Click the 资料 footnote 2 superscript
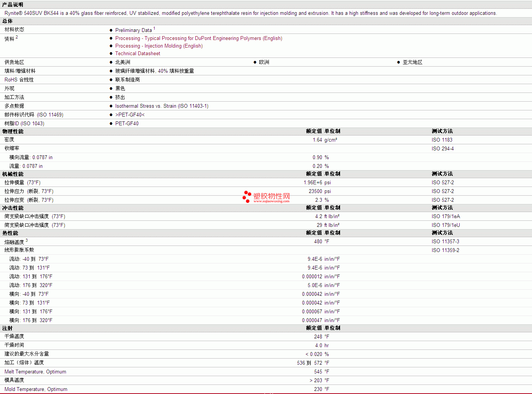 [x=17, y=37]
